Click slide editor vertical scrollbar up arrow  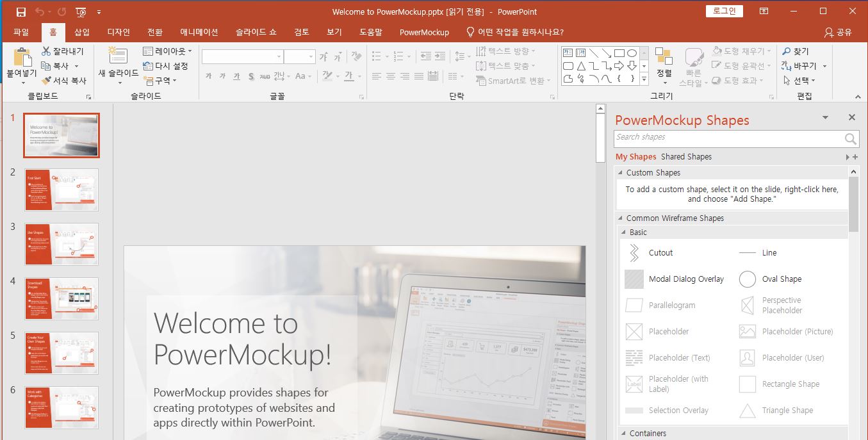(600, 109)
